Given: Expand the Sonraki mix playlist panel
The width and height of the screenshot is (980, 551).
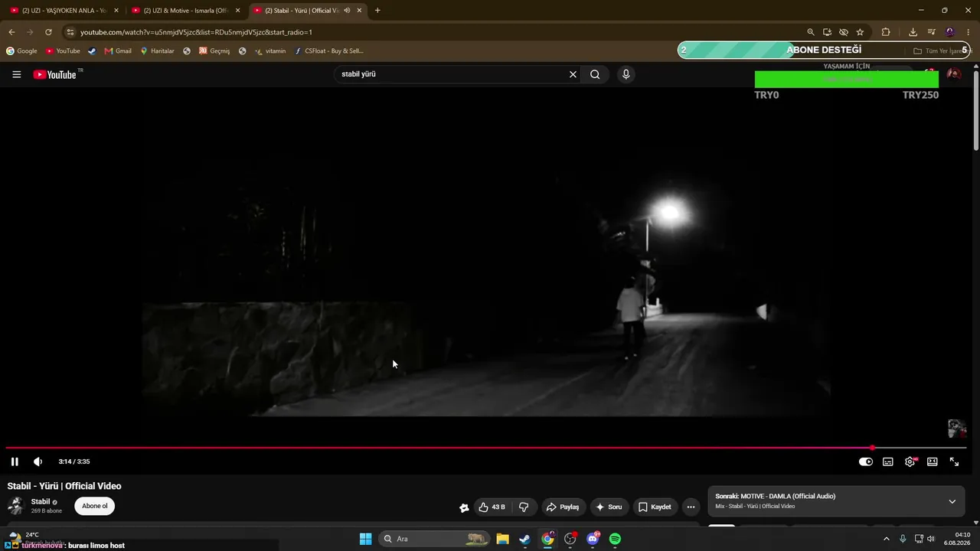Looking at the screenshot, I should (952, 502).
